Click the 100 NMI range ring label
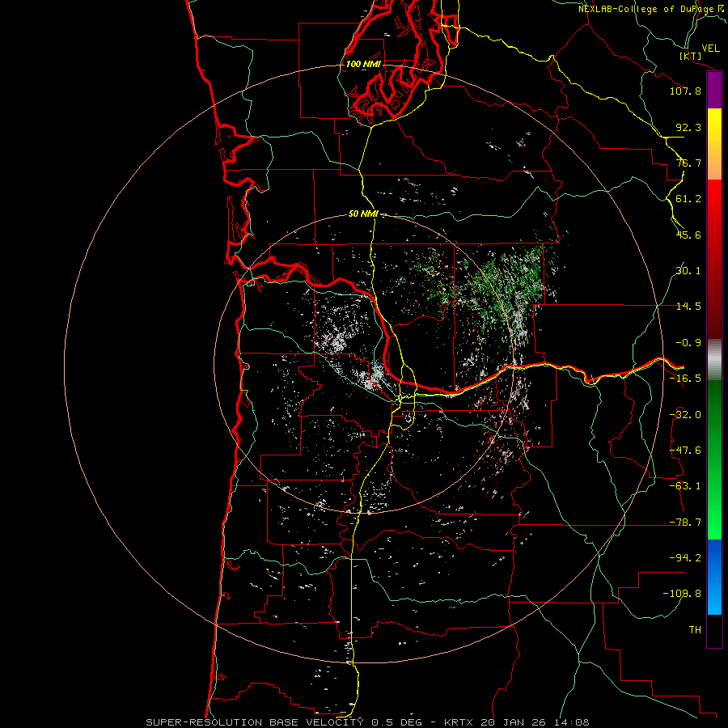The height and width of the screenshot is (728, 728). click(x=363, y=64)
